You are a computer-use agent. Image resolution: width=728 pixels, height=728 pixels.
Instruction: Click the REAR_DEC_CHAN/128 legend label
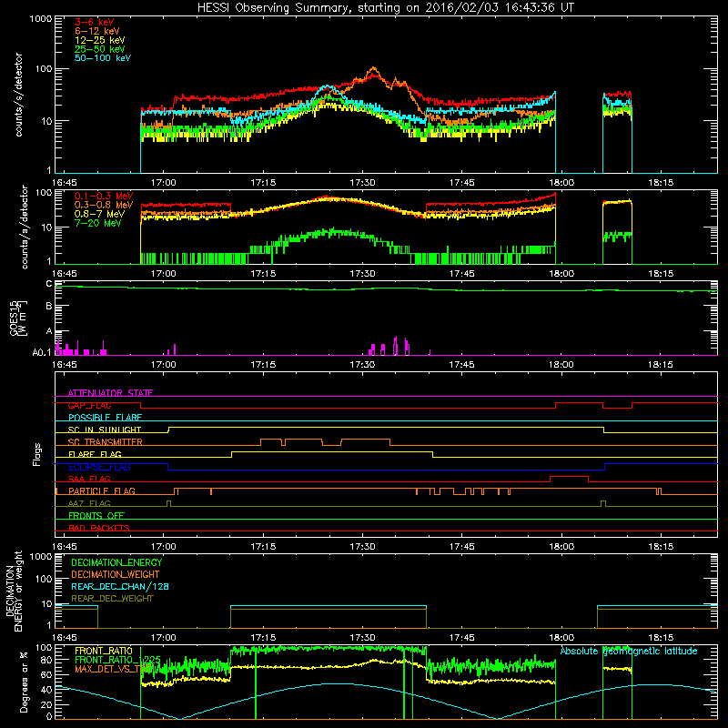click(x=120, y=586)
